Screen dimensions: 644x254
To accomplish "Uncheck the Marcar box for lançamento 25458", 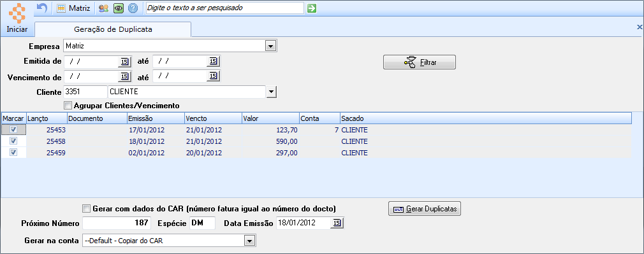I will coord(13,141).
